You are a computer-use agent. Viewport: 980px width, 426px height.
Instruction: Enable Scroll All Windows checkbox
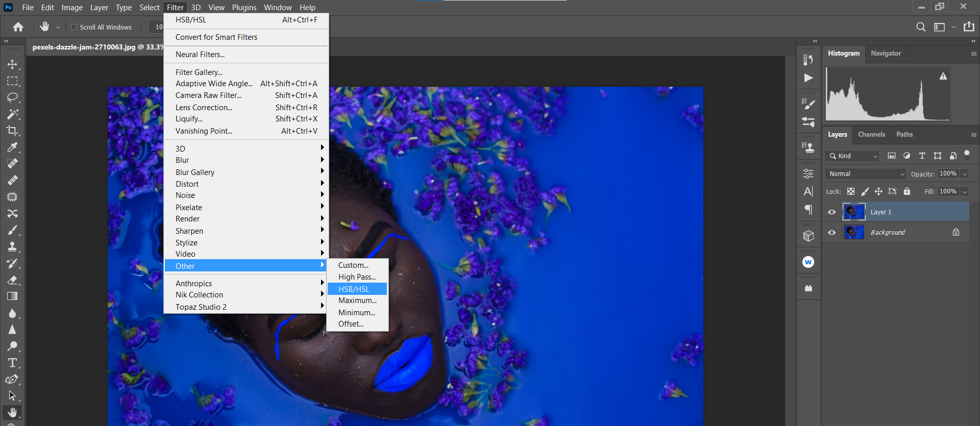click(x=74, y=27)
